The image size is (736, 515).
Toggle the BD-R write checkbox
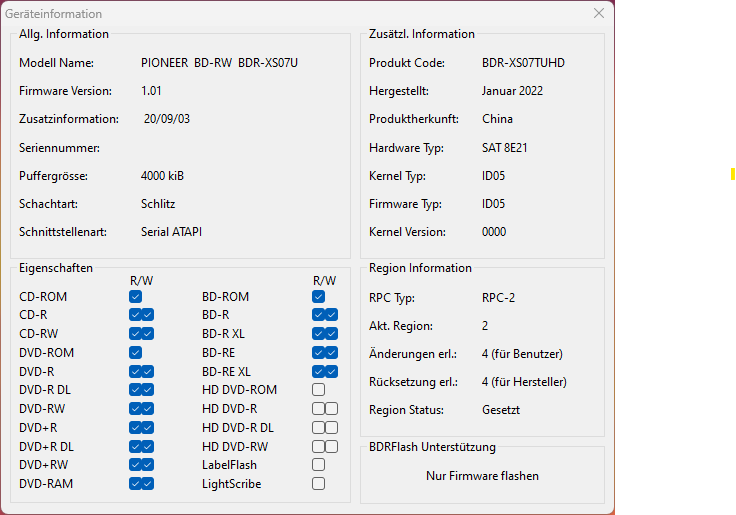pyautogui.click(x=331, y=315)
